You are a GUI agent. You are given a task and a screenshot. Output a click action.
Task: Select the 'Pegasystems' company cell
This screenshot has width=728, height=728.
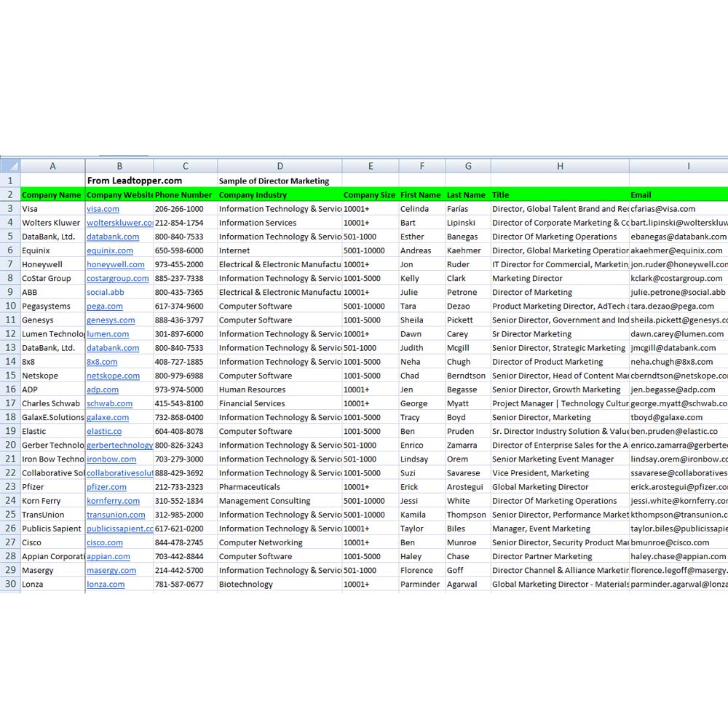click(x=53, y=306)
